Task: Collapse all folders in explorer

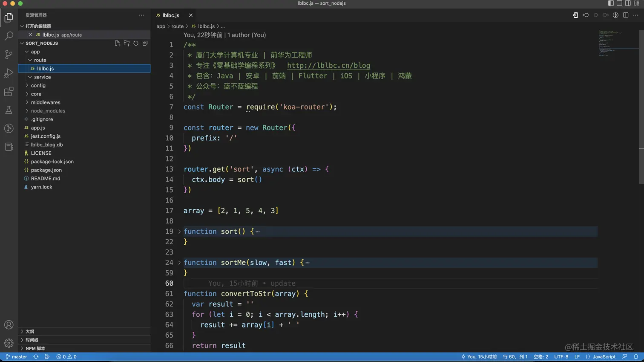Action: (x=145, y=43)
